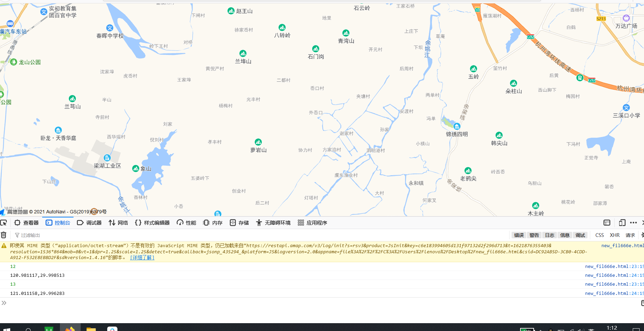Click the 八转岭 mountain marker
The image size is (644, 331).
(282, 27)
